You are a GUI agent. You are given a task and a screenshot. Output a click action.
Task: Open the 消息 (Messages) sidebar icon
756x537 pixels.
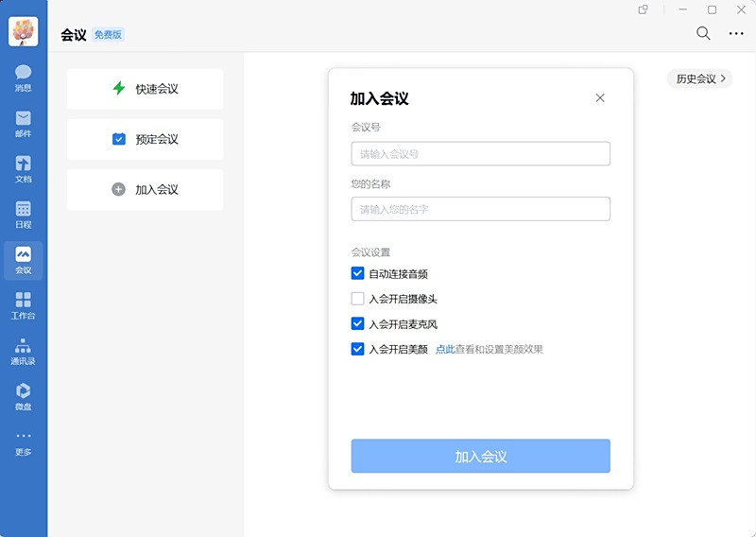23,77
